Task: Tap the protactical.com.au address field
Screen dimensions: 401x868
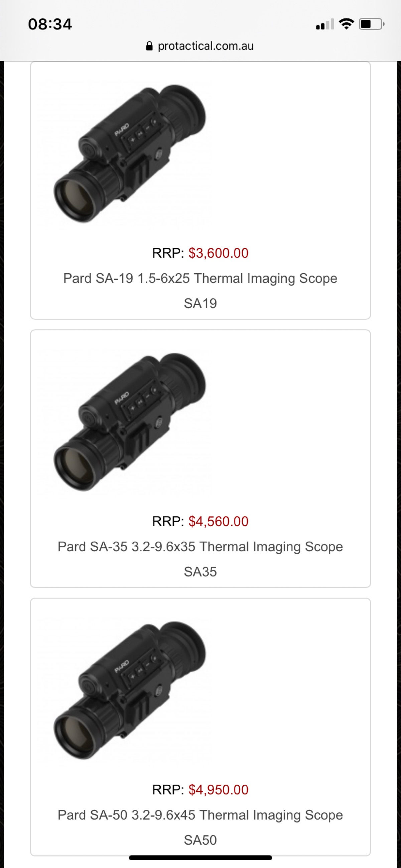Action: [200, 46]
